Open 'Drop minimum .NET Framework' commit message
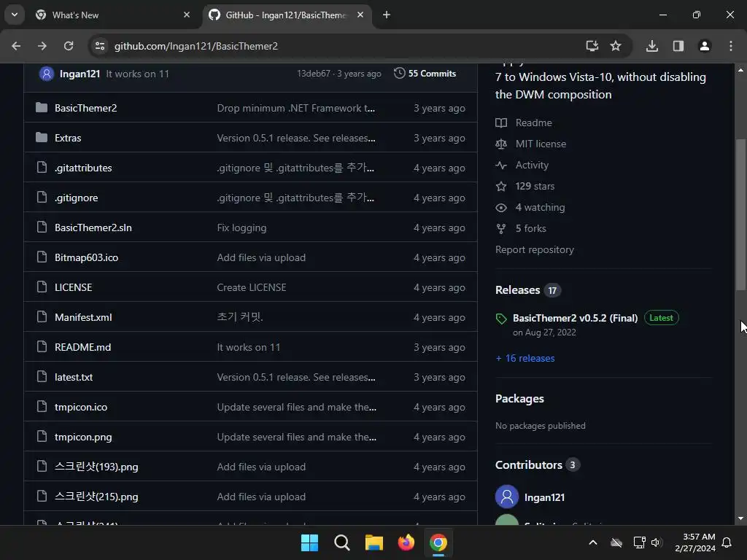Screen dimensions: 747x560 click(x=296, y=108)
